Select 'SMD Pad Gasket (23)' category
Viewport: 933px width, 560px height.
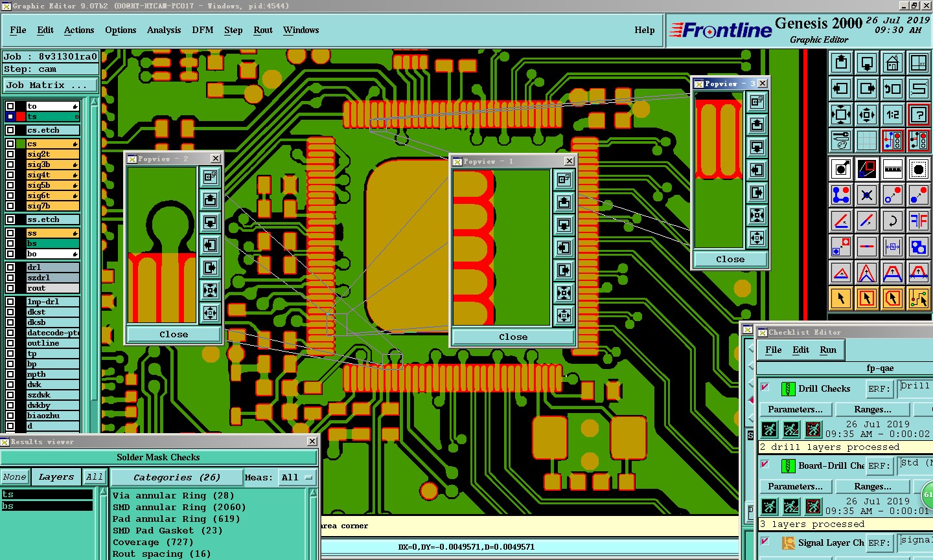click(167, 531)
